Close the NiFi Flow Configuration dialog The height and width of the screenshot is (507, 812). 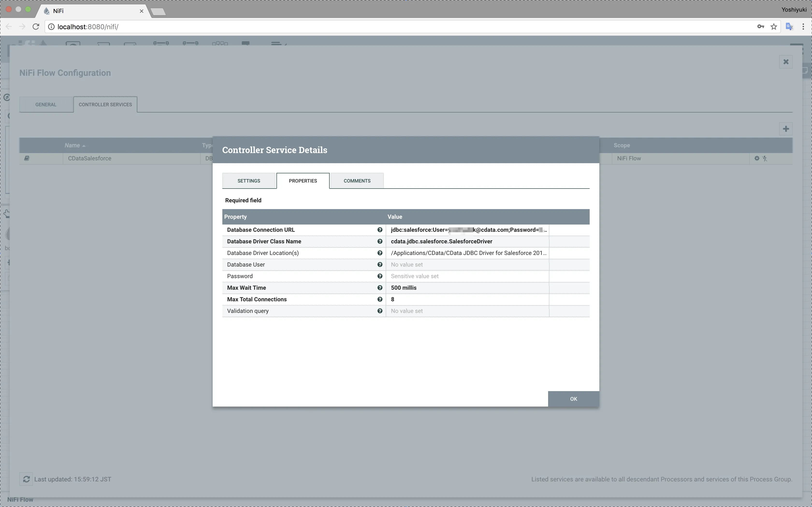tap(786, 62)
